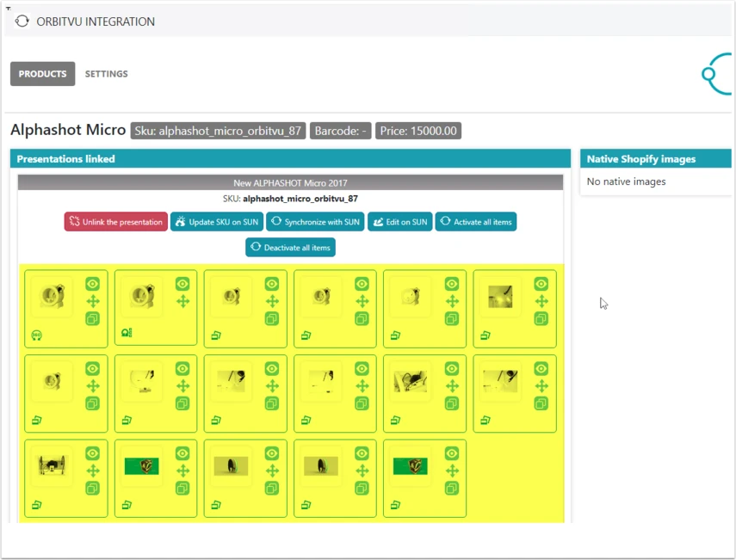Viewport: 736px width, 560px height.
Task: Click the move icon on first thumbnail card
Action: (x=92, y=301)
